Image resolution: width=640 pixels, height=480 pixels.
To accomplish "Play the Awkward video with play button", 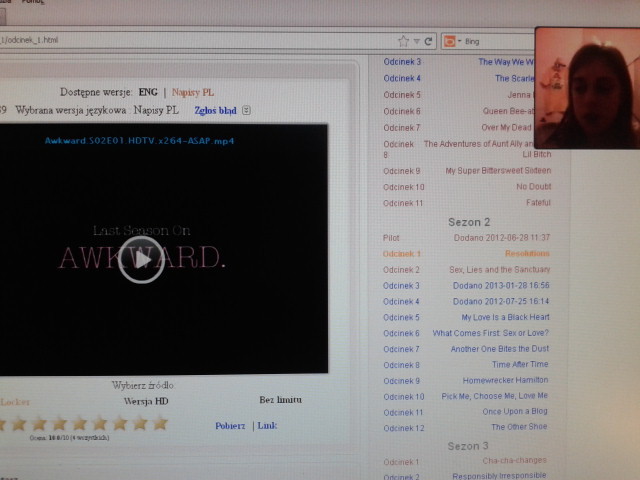I will (x=141, y=260).
